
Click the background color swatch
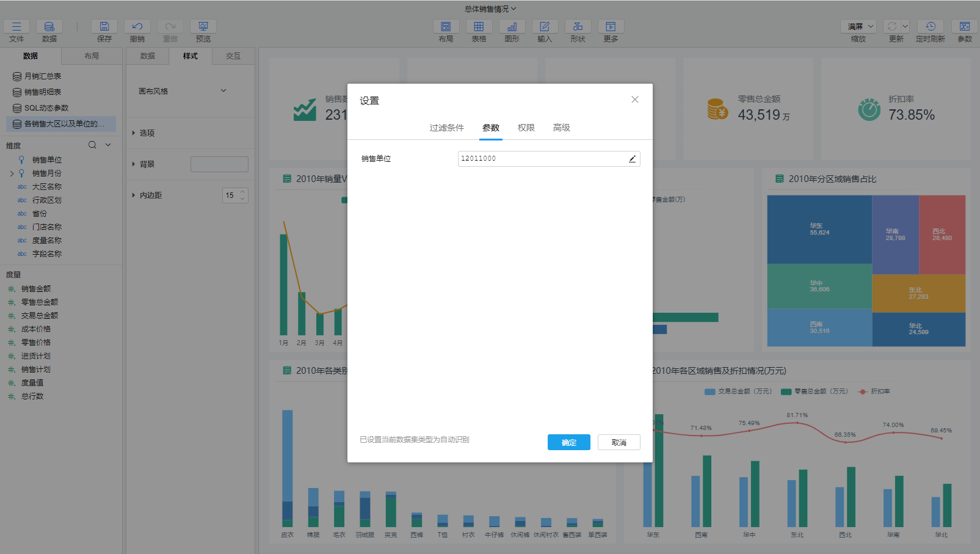[219, 164]
